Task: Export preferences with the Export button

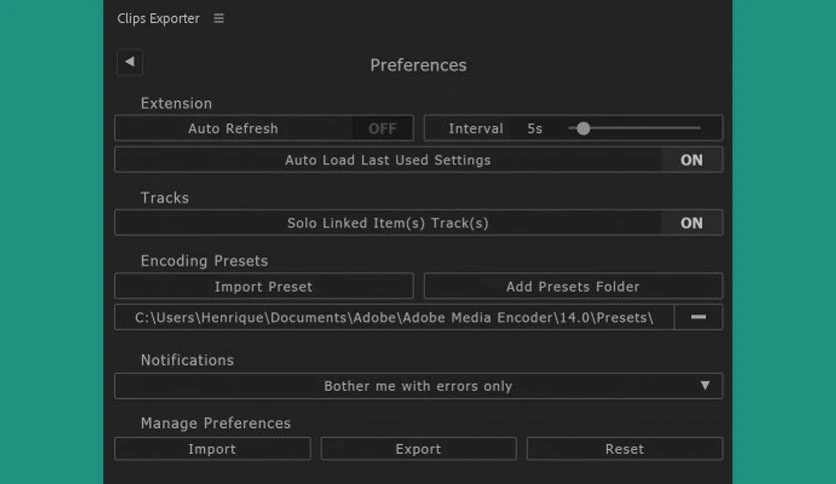Action: tap(419, 449)
